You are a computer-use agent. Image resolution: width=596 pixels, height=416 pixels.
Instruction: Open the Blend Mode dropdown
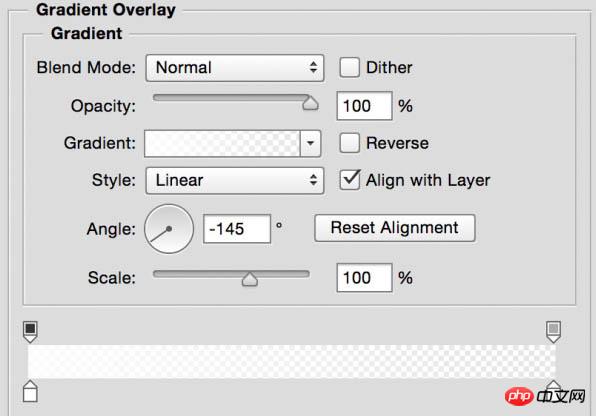point(235,68)
